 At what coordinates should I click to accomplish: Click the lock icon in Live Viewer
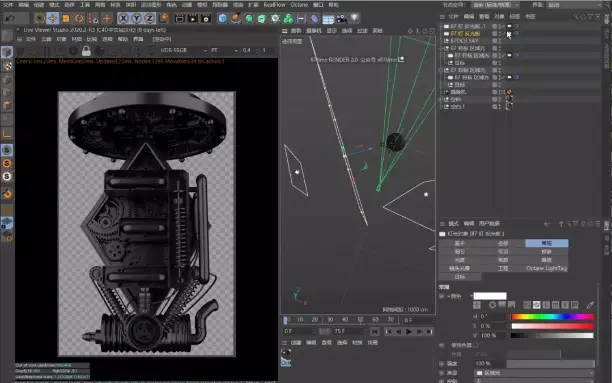(86, 50)
